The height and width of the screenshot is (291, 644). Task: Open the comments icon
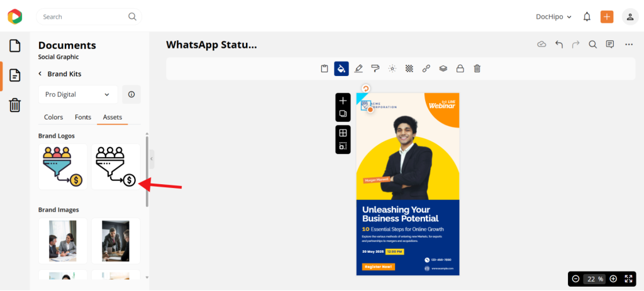[610, 45]
